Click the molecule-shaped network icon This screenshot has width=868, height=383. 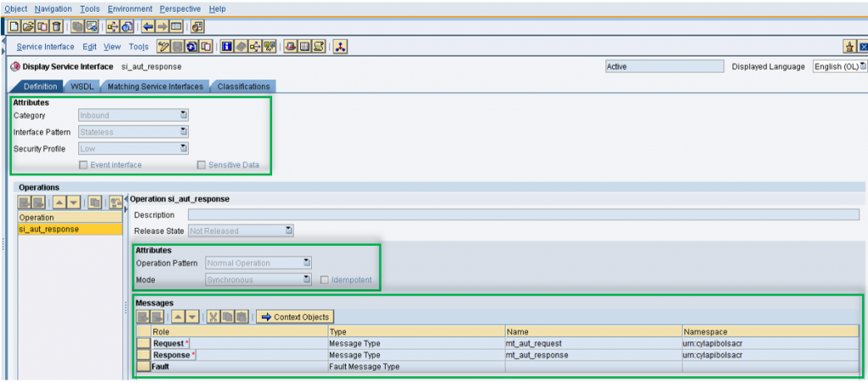click(x=341, y=47)
